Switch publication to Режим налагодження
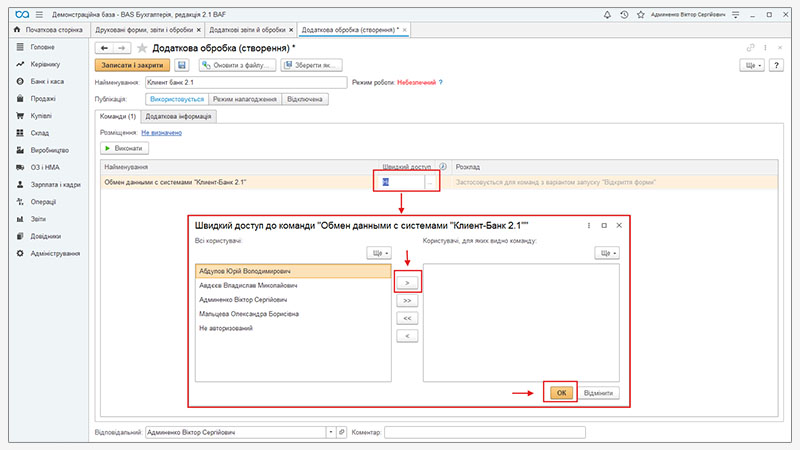This screenshot has width=800, height=450. pos(245,99)
